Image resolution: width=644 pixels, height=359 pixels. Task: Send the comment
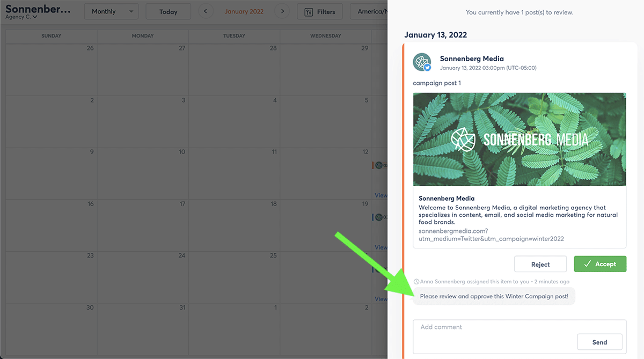599,342
